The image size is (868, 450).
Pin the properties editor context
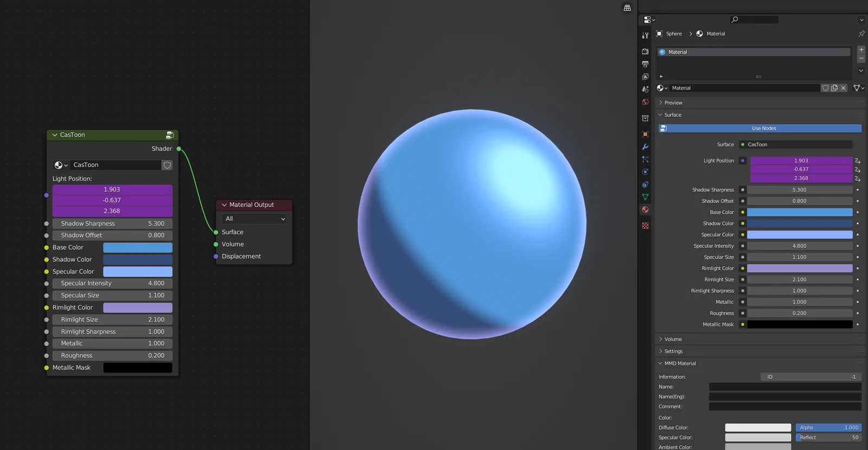coord(861,34)
